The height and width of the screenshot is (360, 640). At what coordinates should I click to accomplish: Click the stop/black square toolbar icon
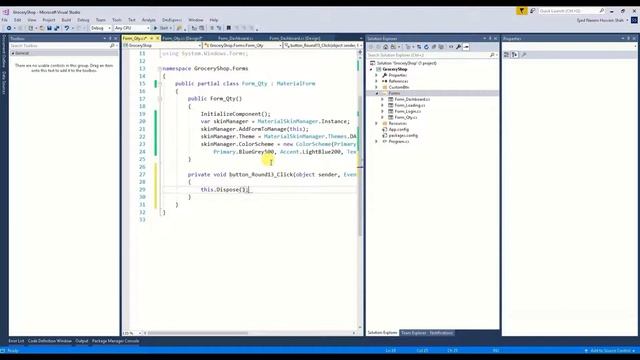pos(229,28)
